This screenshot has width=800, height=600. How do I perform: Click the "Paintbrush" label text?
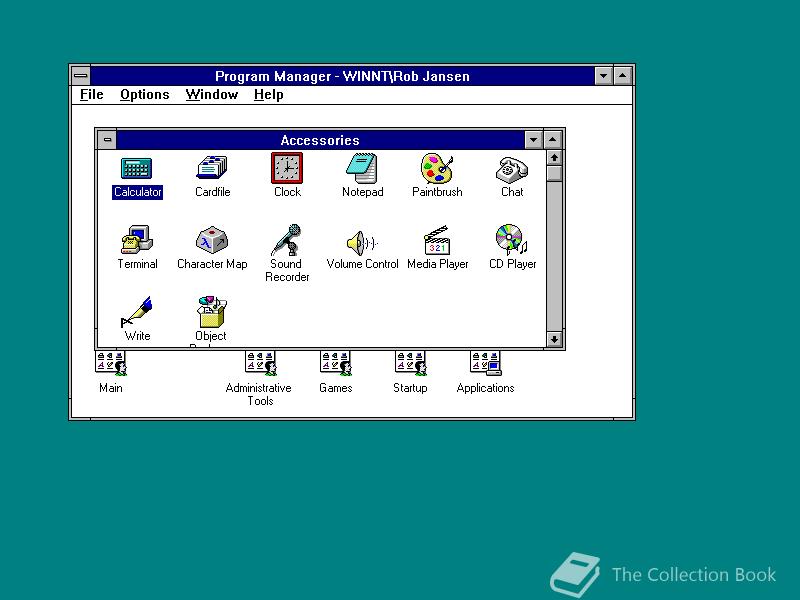[x=437, y=192]
